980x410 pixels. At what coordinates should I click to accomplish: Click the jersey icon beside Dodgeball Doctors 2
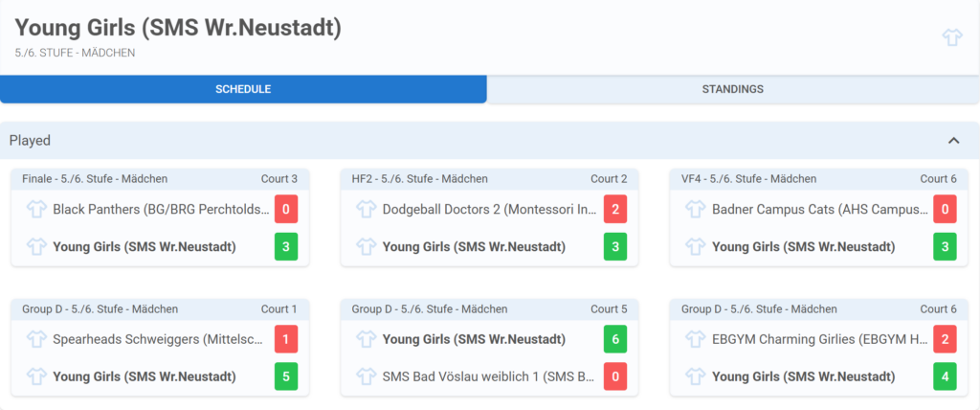(366, 209)
